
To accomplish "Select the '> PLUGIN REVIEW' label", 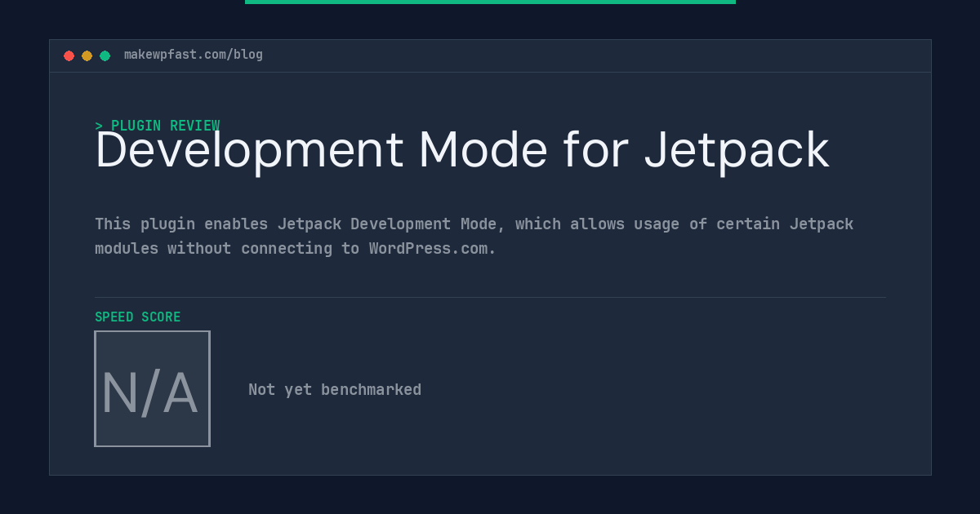I will (158, 126).
